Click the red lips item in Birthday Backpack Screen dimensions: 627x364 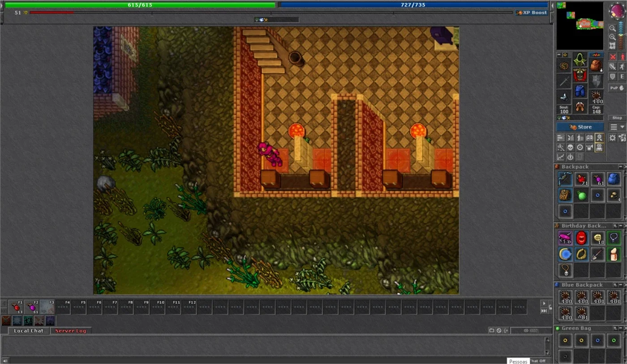581,238
